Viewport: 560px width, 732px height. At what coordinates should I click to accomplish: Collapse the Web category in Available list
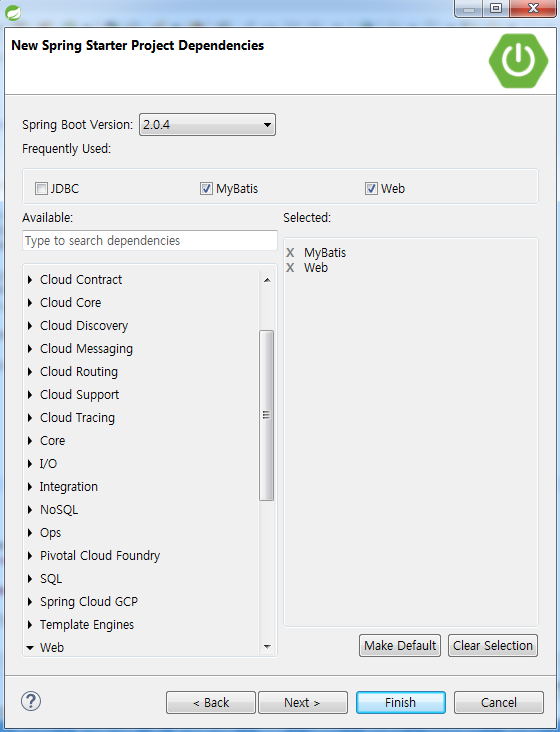pos(30,648)
